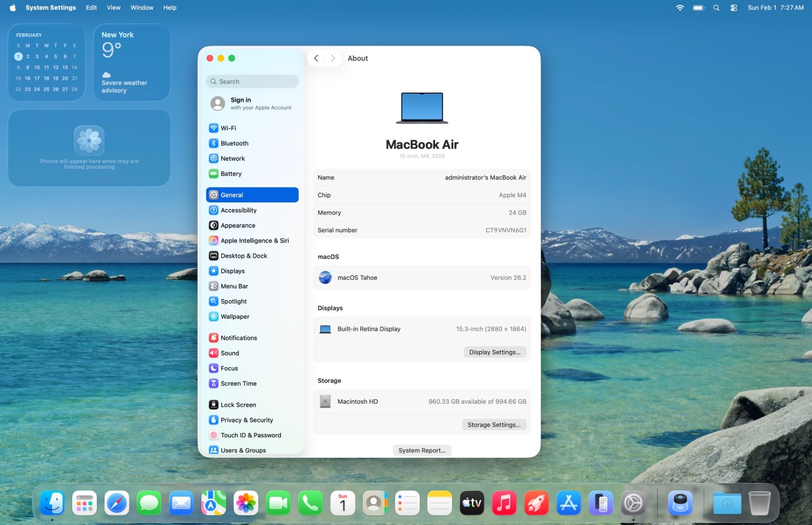Click the New York weather widget
Screen dimensions: 812x525
[131, 62]
